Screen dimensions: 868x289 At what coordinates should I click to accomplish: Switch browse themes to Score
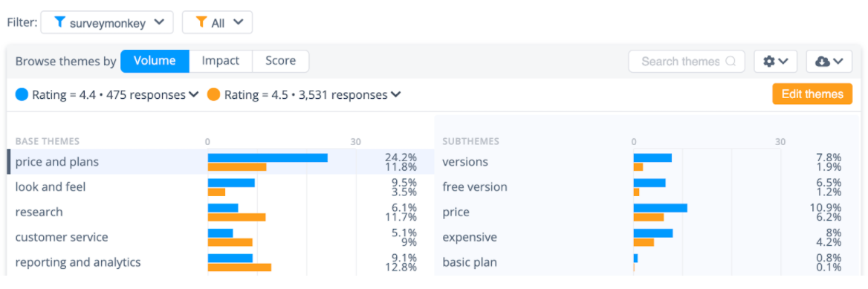point(280,61)
